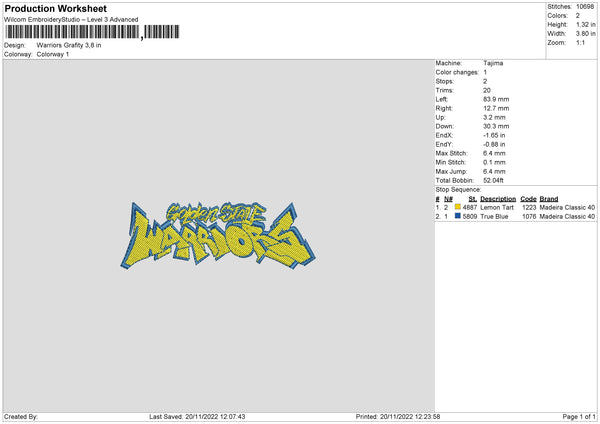Click the Lemon Tart yellow color swatch
Viewport: 600px width, 424px height.
tap(458, 207)
